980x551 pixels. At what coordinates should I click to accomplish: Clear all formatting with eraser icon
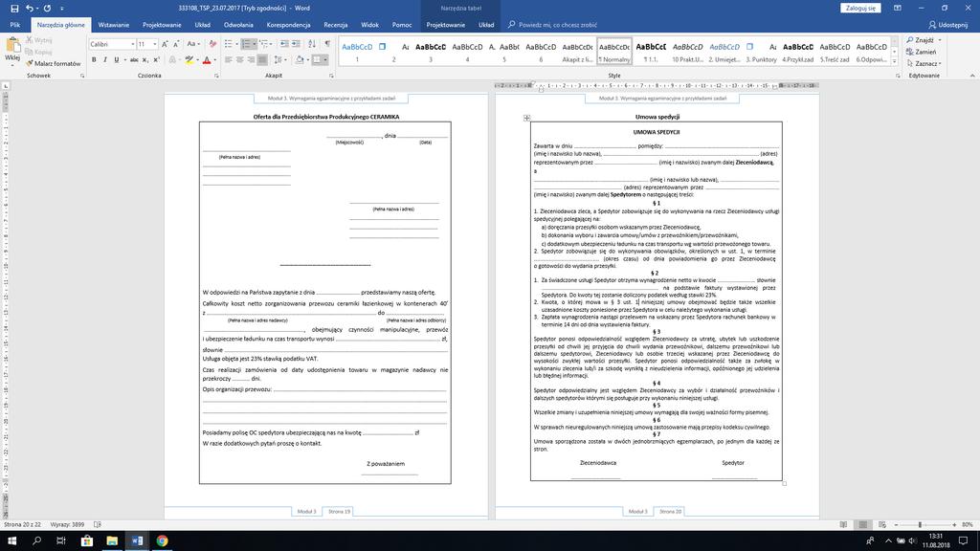point(212,44)
